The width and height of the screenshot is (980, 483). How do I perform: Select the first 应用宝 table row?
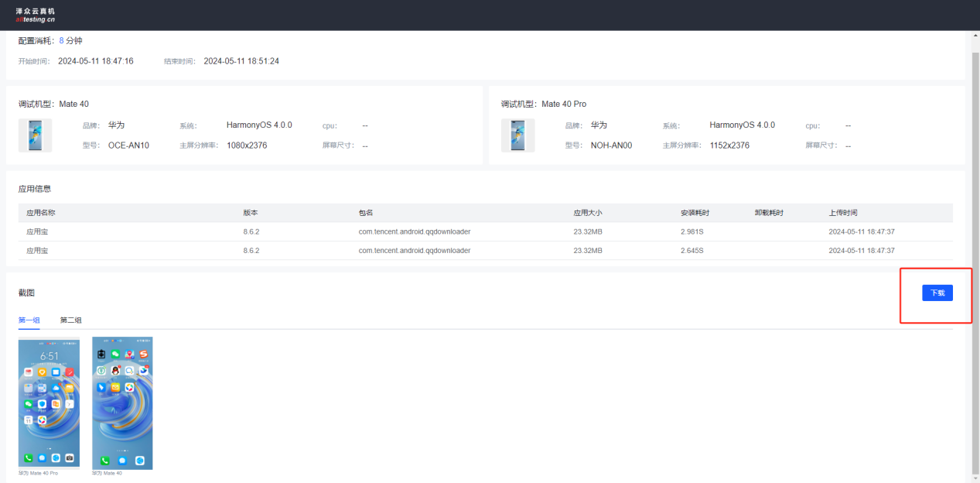coord(37,231)
